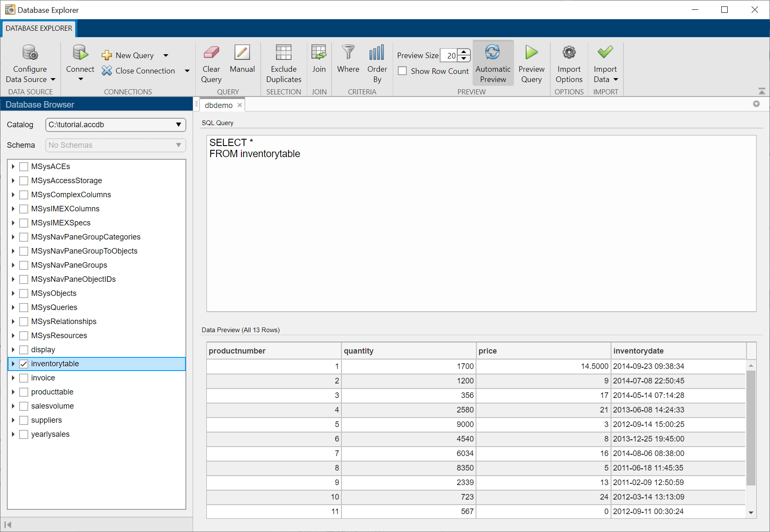Select the Exclude Duplicates tool
Viewport: 770px width, 532px height.
click(x=283, y=53)
